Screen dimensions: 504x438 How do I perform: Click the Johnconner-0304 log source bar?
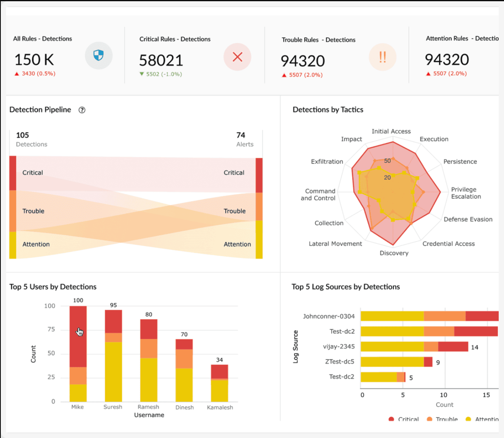[429, 316]
